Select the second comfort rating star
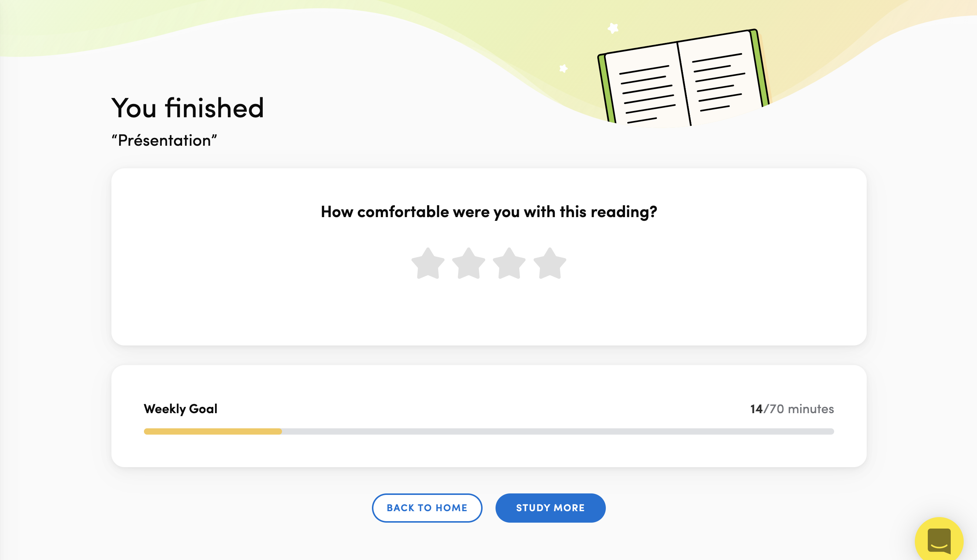 [x=468, y=264]
